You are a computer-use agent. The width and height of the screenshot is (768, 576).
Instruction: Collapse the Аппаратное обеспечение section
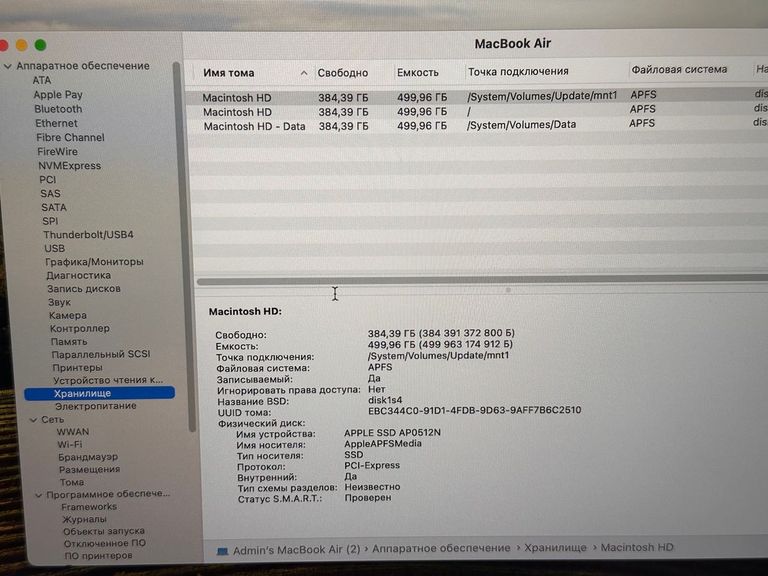coord(8,66)
